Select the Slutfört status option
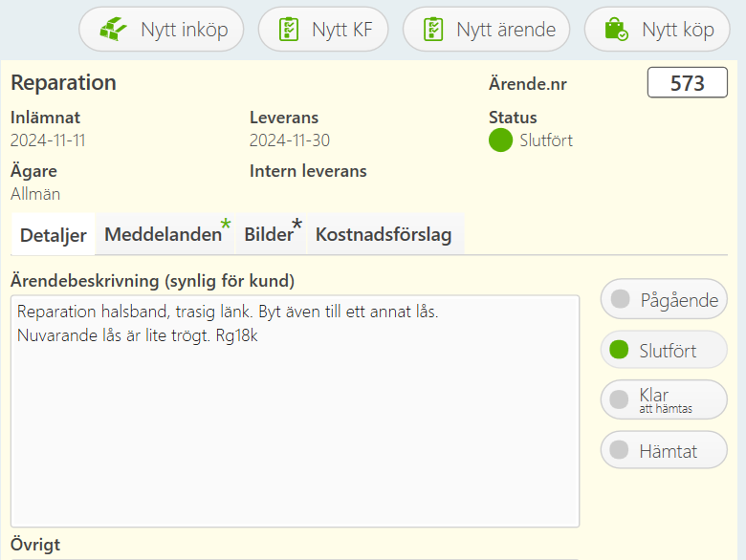The height and width of the screenshot is (560, 746). (x=664, y=350)
